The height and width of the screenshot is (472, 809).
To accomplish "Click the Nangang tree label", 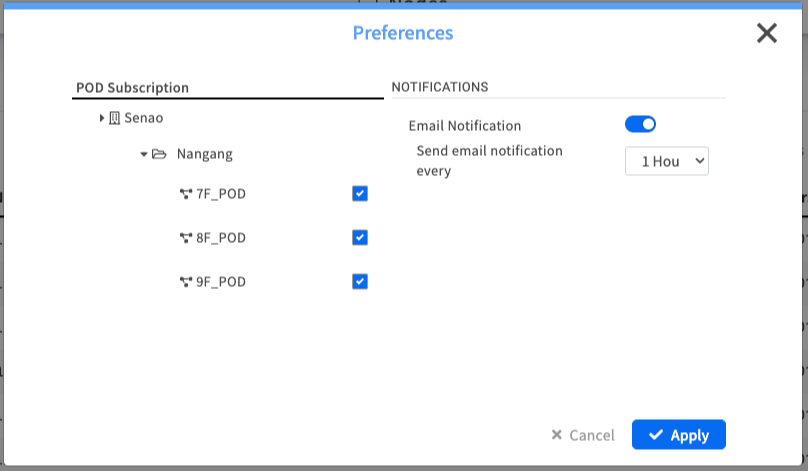I will pyautogui.click(x=205, y=154).
